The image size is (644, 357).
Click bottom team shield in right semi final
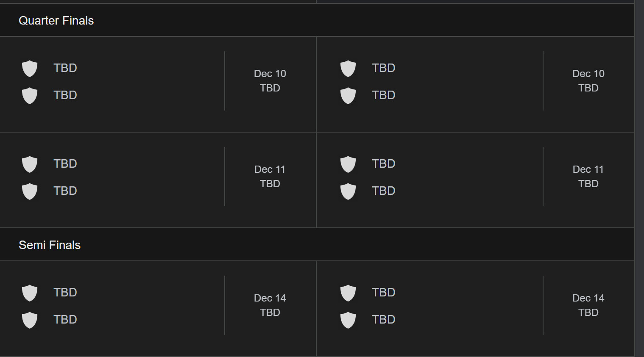[x=348, y=320]
